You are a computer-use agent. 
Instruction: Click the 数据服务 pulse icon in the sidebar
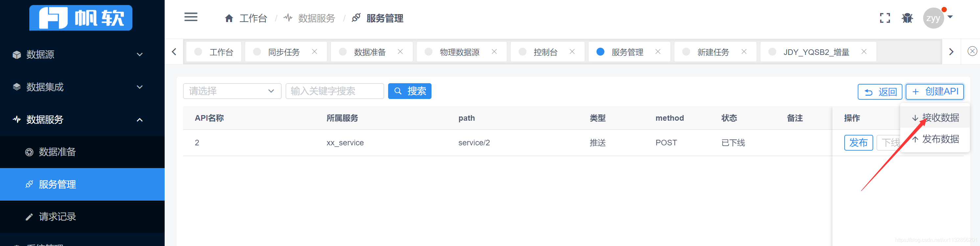tap(17, 119)
